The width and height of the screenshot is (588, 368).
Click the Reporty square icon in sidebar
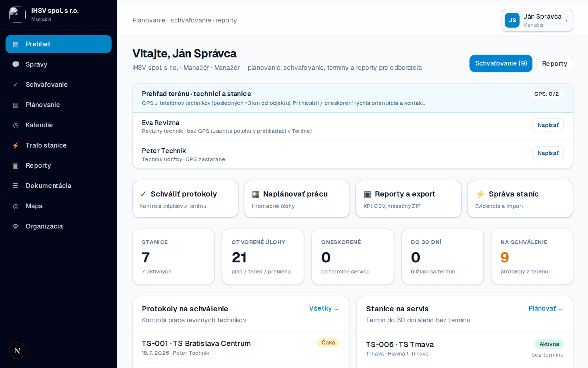point(15,166)
